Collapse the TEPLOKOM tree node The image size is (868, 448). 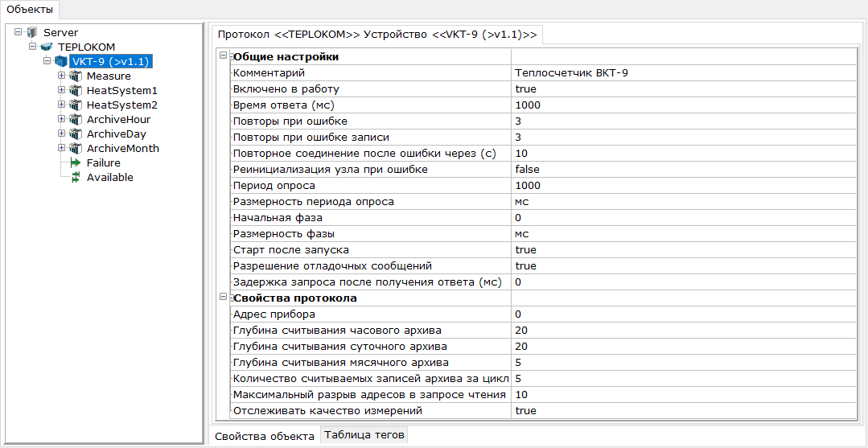coord(33,47)
